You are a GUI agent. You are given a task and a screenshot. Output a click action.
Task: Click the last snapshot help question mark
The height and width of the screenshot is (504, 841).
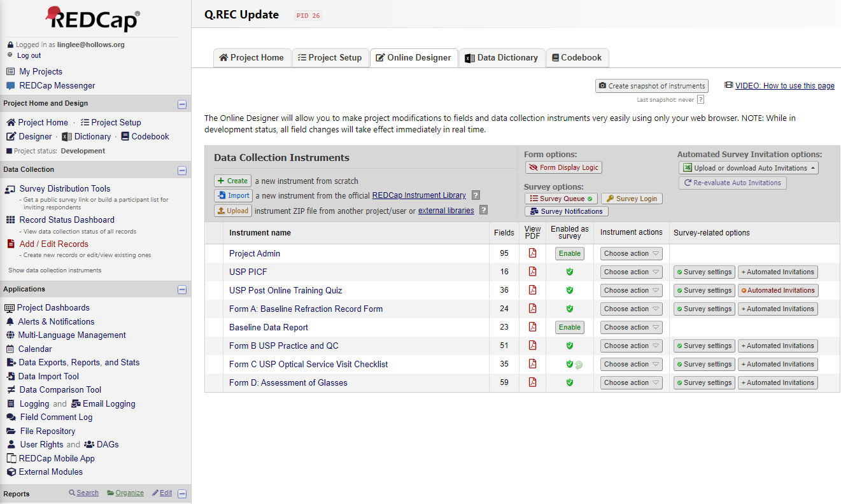click(x=700, y=99)
